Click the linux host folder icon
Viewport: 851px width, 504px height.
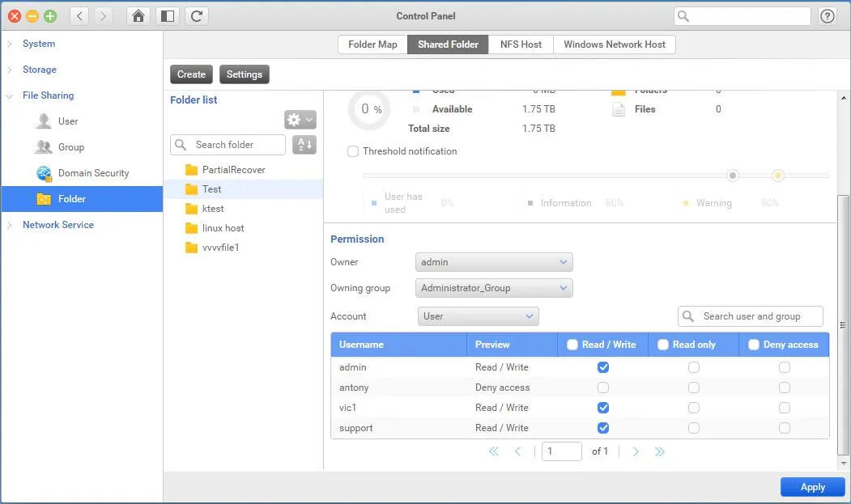pyautogui.click(x=191, y=228)
